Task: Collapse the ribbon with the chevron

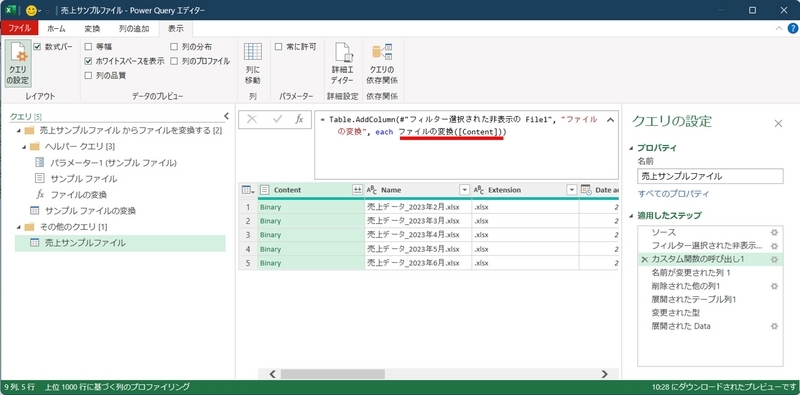Action: click(x=779, y=29)
